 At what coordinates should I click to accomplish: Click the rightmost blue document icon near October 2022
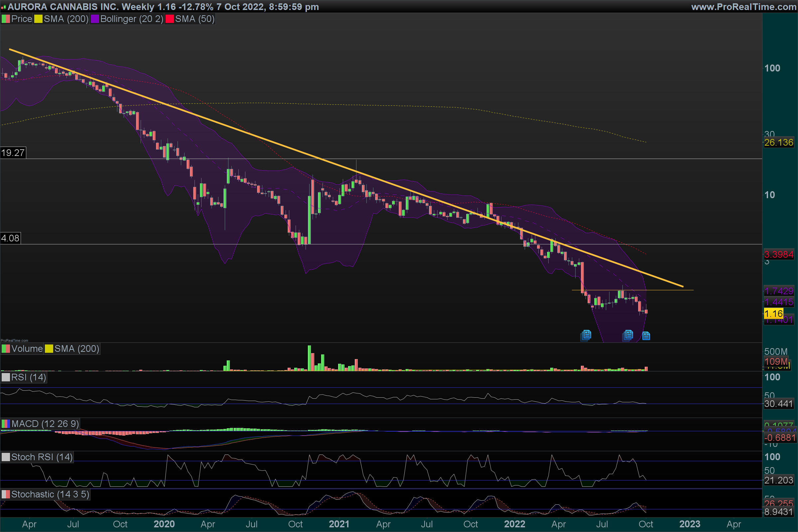tap(646, 336)
